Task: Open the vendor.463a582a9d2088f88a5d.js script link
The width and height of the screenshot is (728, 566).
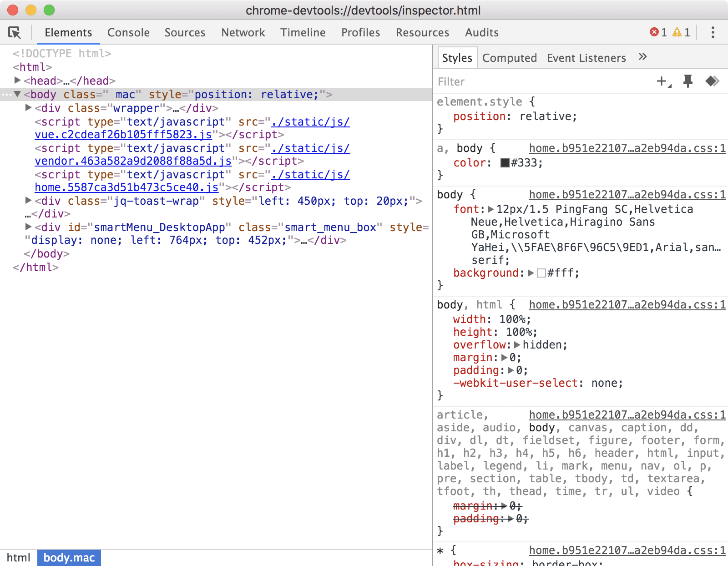Action: point(133,161)
